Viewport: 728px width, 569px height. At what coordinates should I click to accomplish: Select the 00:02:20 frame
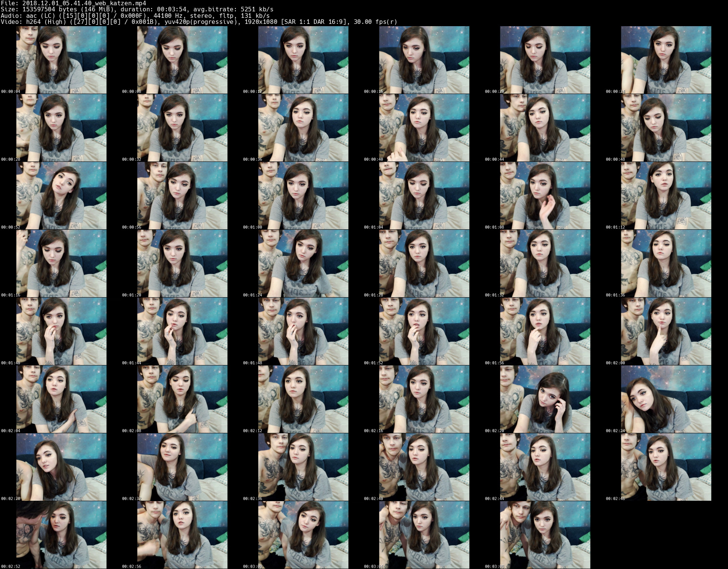pos(545,399)
